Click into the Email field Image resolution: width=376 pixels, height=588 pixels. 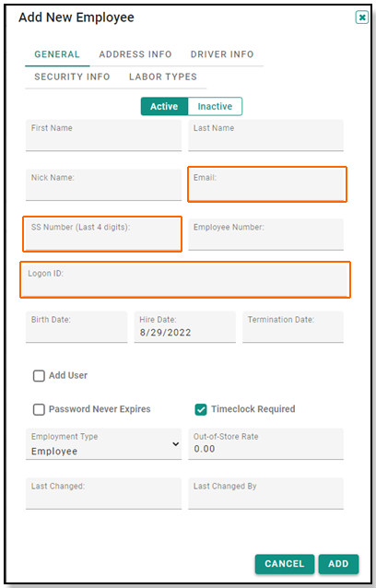(x=265, y=184)
